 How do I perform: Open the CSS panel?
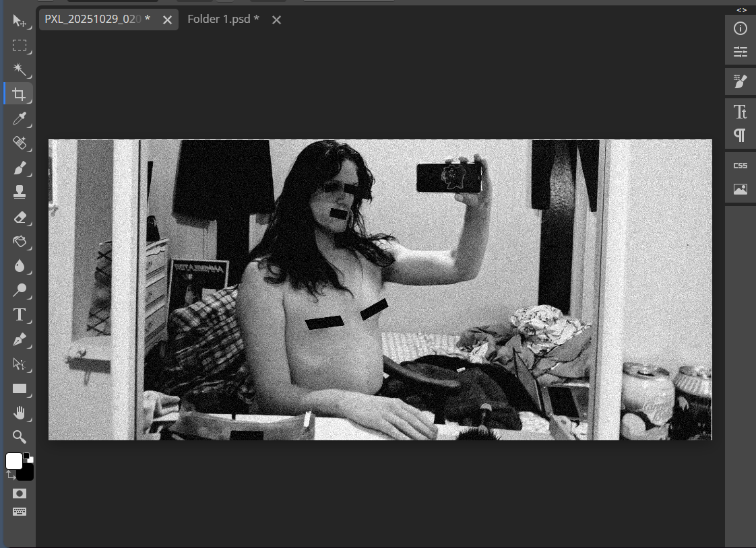click(x=740, y=165)
